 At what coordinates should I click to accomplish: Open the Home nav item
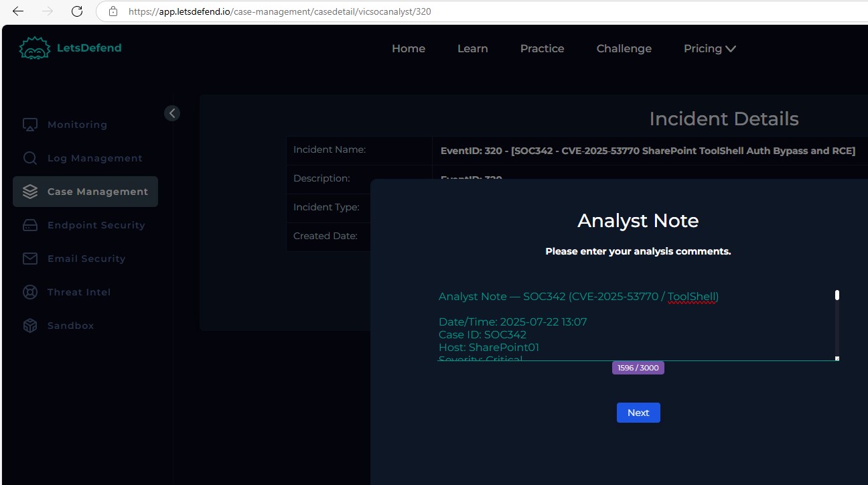[x=409, y=48]
